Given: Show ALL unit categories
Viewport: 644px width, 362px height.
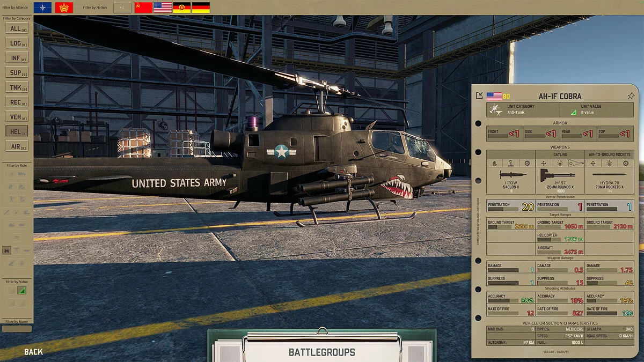Looking at the screenshot, I should pos(17,29).
